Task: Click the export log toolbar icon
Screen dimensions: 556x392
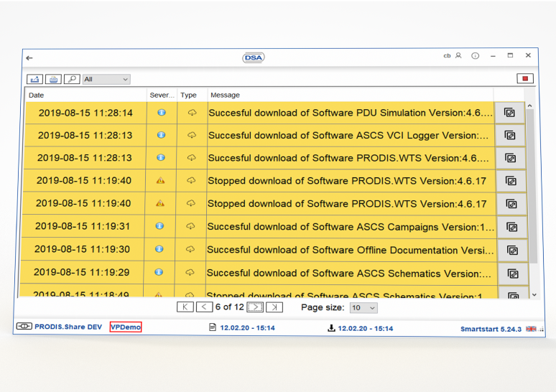Action: 34,79
